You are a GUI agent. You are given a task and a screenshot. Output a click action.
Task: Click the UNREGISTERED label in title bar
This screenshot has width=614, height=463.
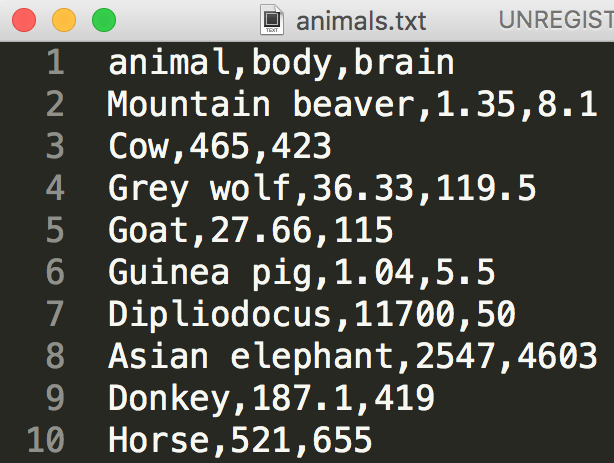[556, 20]
